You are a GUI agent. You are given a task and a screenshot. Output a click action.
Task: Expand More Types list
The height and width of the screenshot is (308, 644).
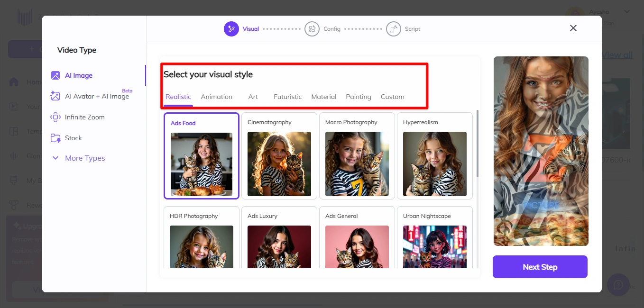click(78, 158)
